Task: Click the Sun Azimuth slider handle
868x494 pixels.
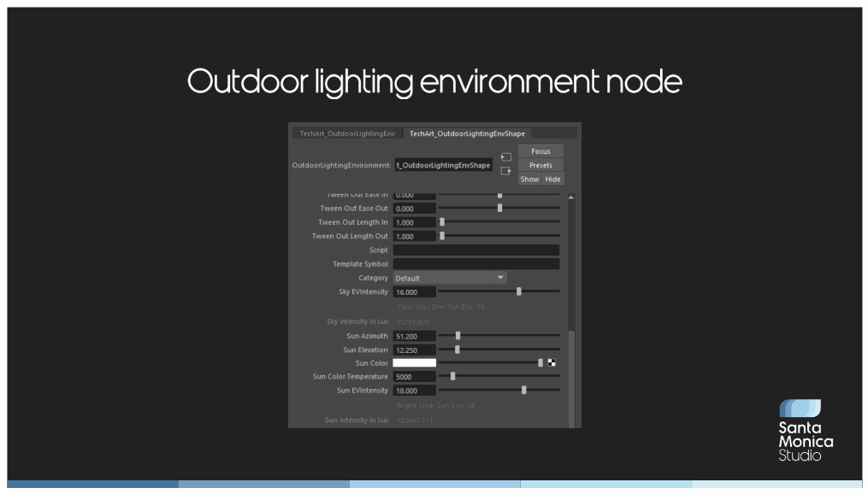Action: click(x=458, y=336)
